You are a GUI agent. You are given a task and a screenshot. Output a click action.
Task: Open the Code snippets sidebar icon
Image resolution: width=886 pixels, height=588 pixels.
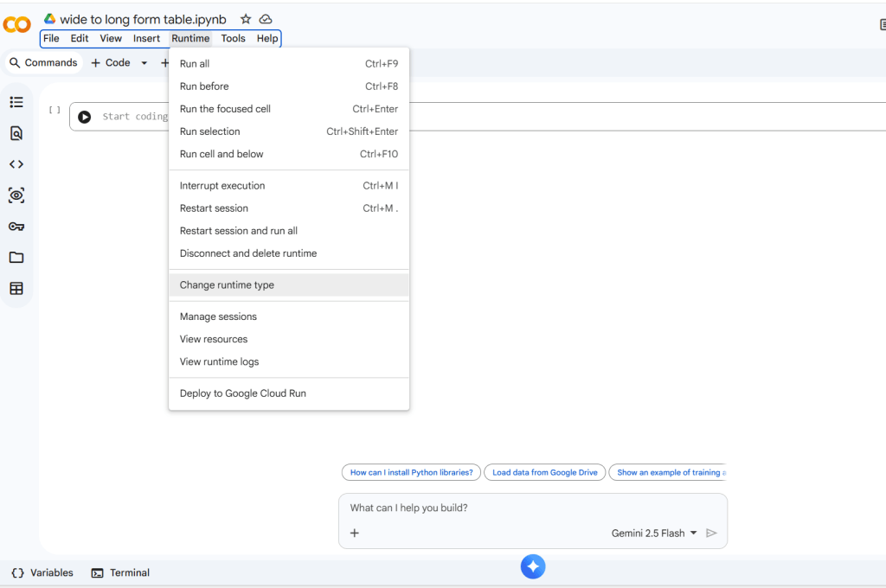(x=16, y=164)
